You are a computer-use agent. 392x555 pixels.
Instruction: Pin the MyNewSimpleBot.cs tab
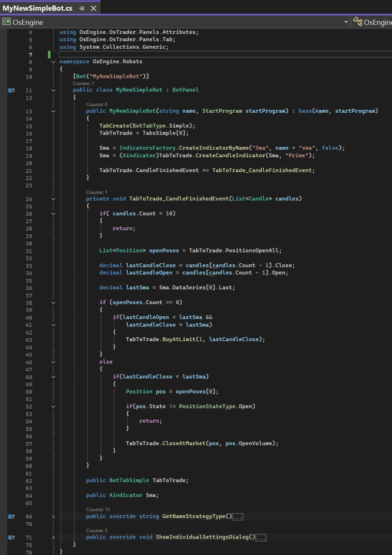click(82, 8)
